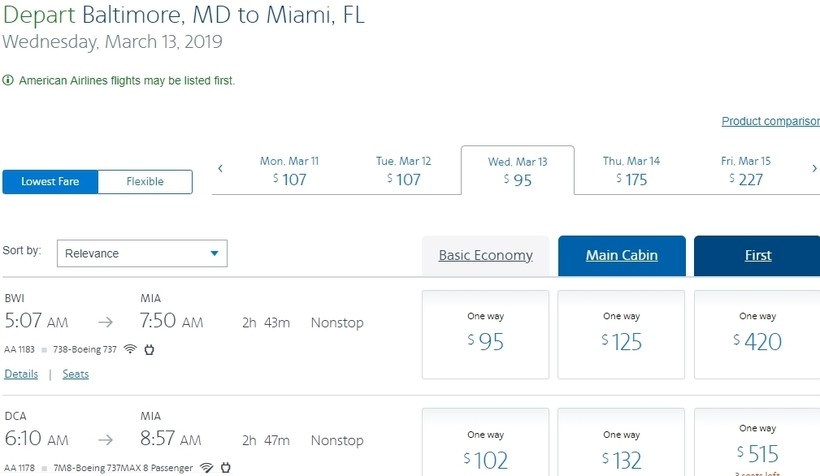Select the $95 Basic Economy fare
Viewport: 820px width, 476px height.
485,334
